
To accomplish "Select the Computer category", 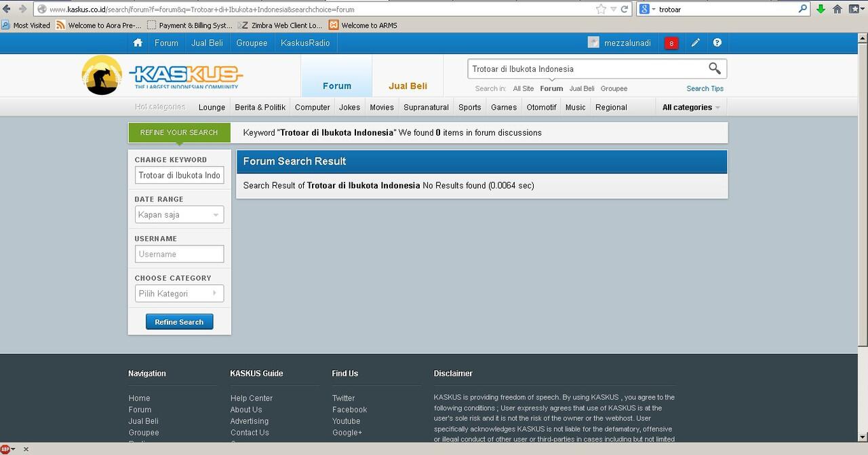I will pyautogui.click(x=313, y=107).
